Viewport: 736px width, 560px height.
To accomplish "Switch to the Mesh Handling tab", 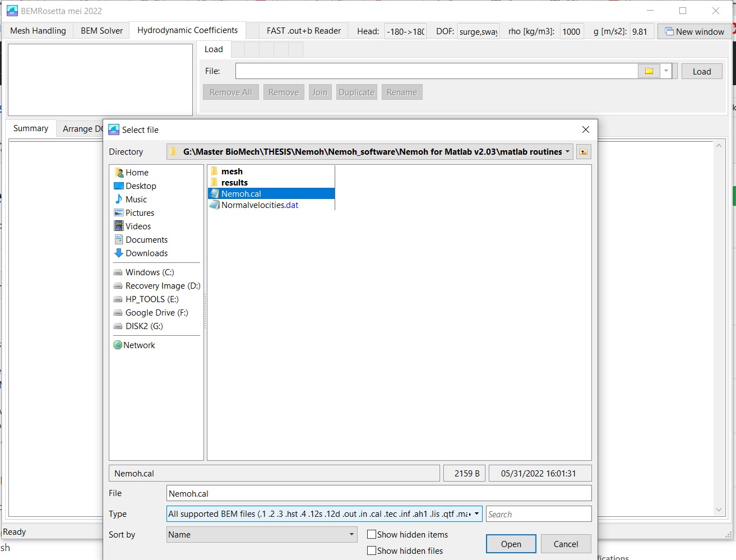I will (x=38, y=31).
